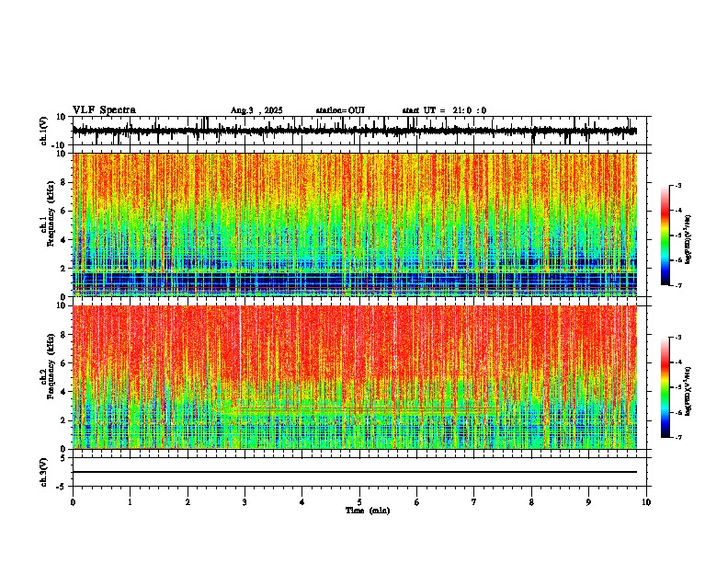This screenshot has width=728, height=563.
Task: Click the ch.1(V) axis label
Action: (44, 131)
